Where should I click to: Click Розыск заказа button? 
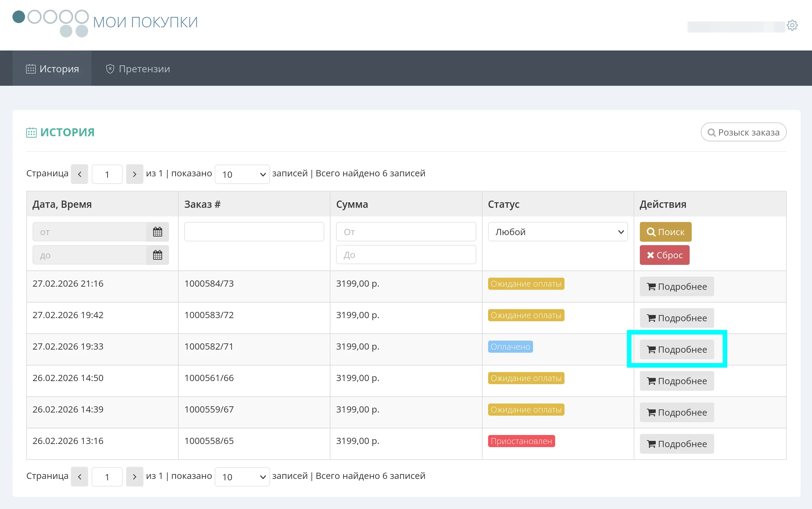743,132
